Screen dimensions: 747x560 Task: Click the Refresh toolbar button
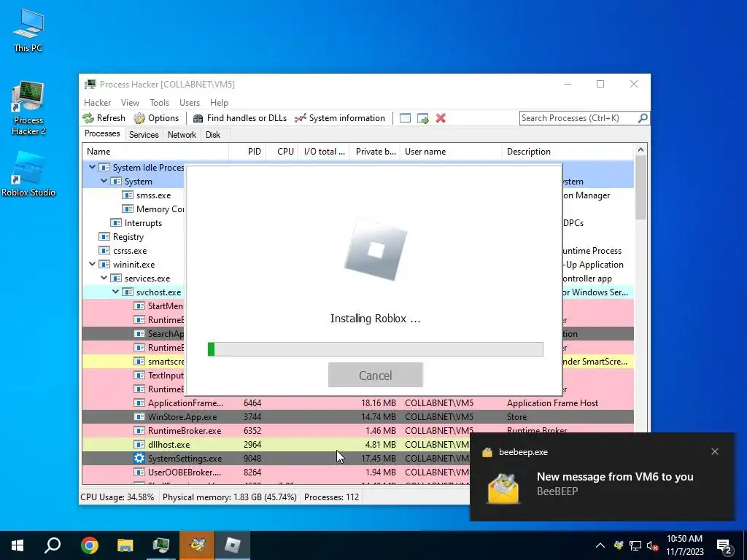(x=104, y=118)
